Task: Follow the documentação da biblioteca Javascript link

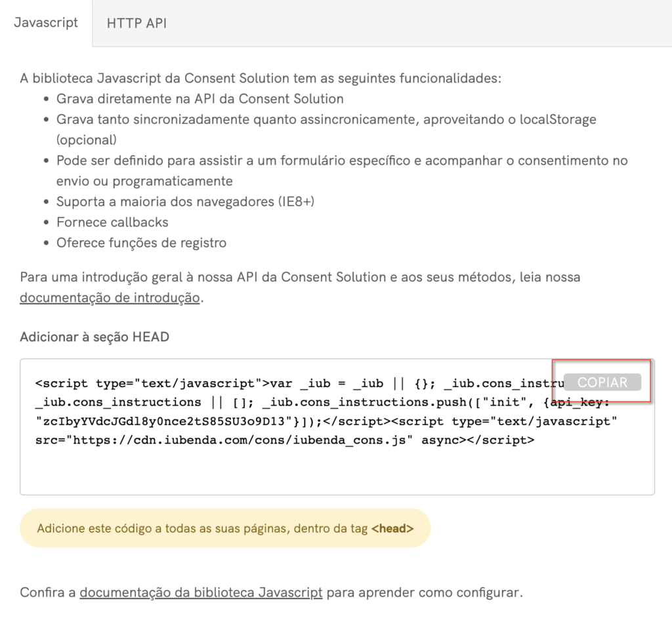Action: (201, 593)
